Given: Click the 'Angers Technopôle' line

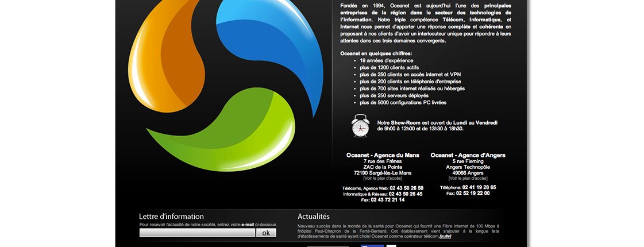Looking at the screenshot, I should [x=468, y=167].
